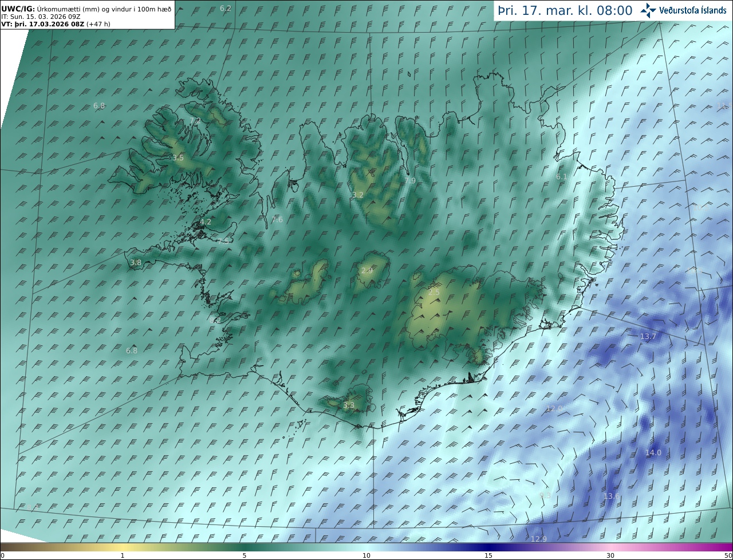
Task: Select the 'IT: Sun. 15. 03. 2026 09Z' line
Action: pos(41,17)
